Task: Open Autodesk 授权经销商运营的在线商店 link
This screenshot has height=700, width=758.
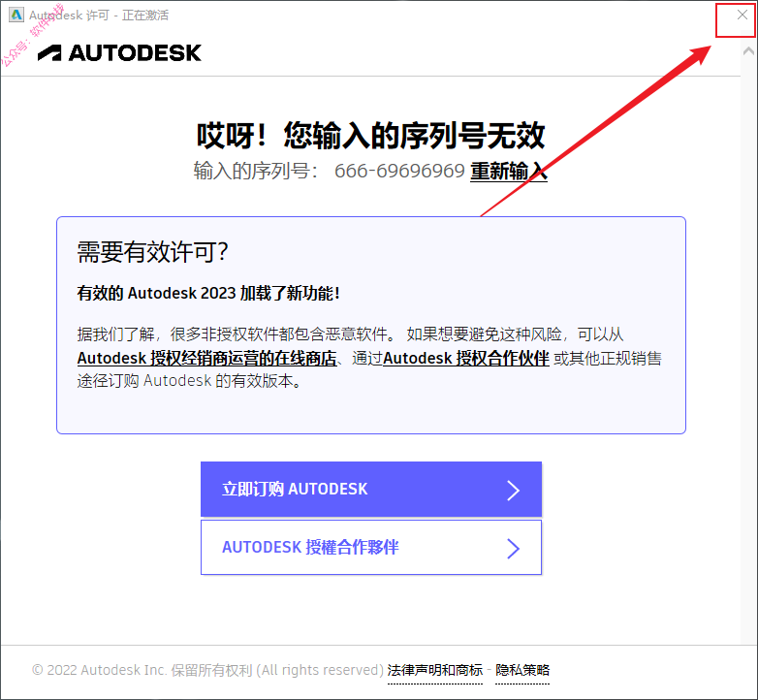Action: point(206,358)
